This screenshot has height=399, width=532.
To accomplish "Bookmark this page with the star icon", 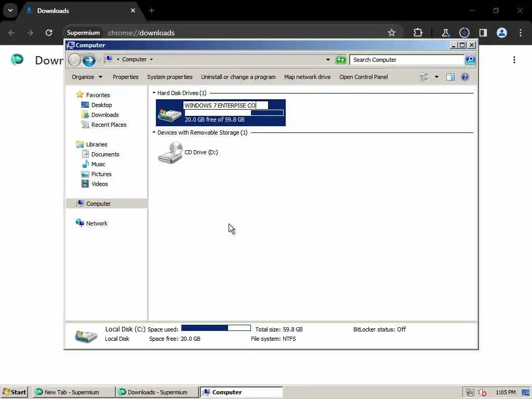I will [392, 33].
